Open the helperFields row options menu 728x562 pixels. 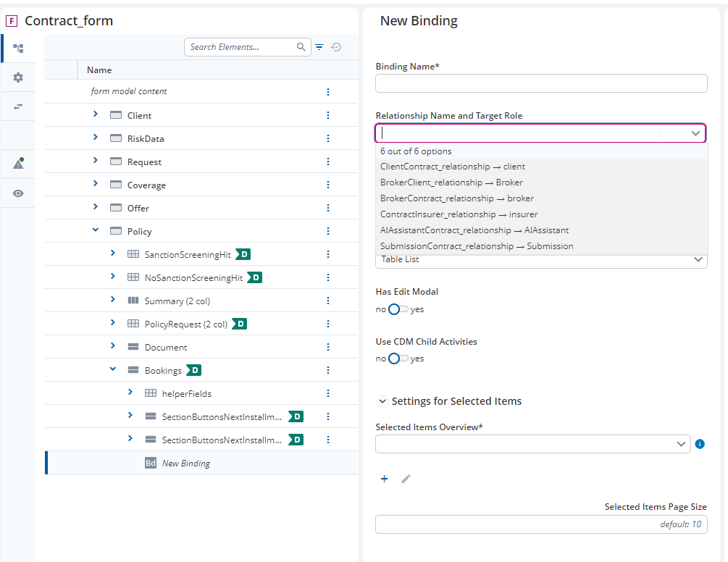coord(328,393)
